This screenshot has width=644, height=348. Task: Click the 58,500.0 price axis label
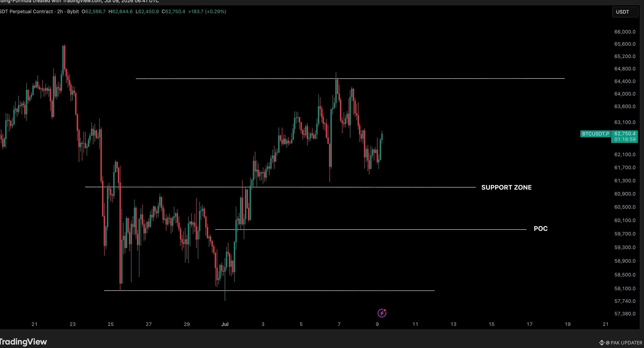point(625,275)
